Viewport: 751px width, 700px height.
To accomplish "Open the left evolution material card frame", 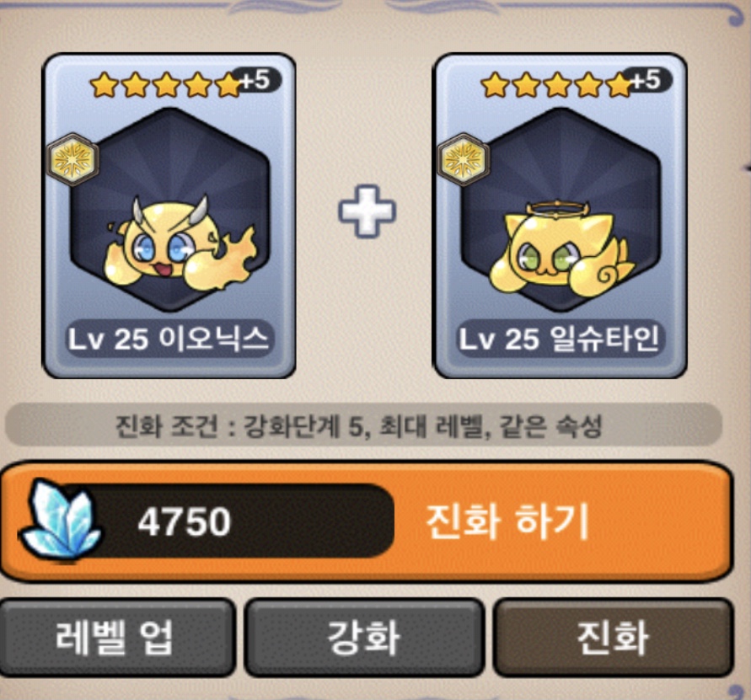I will [x=169, y=216].
